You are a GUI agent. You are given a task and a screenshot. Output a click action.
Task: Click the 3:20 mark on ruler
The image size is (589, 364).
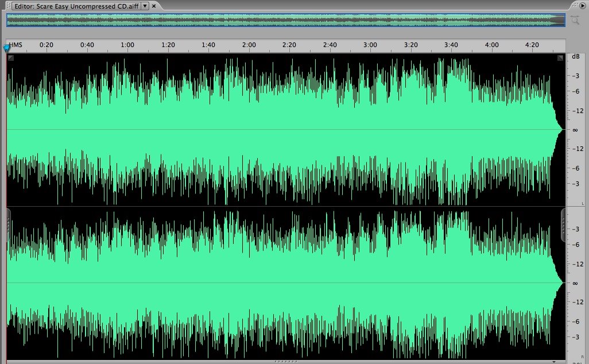[x=410, y=45]
